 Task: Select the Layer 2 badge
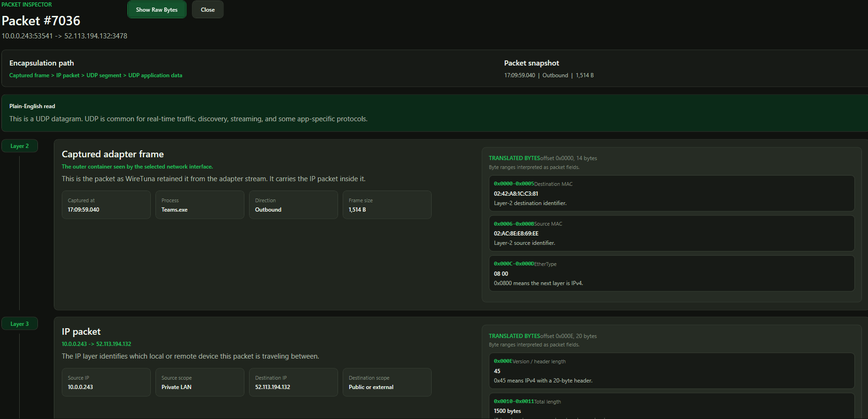20,146
